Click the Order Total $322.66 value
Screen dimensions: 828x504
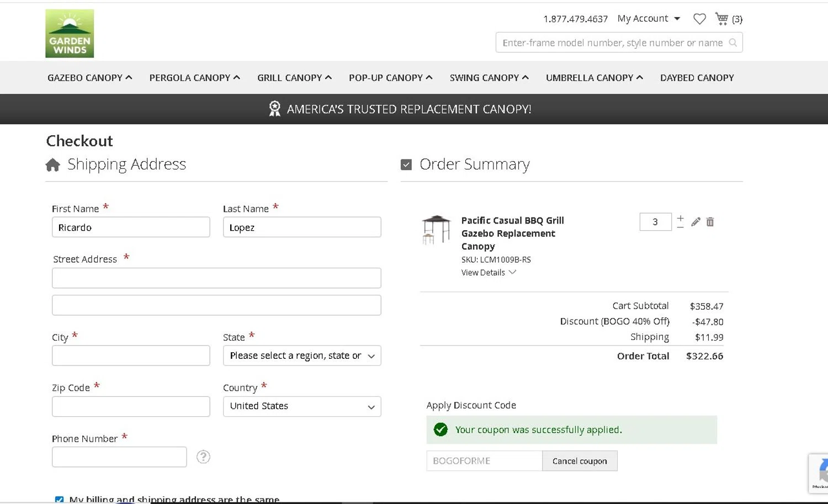click(x=704, y=356)
